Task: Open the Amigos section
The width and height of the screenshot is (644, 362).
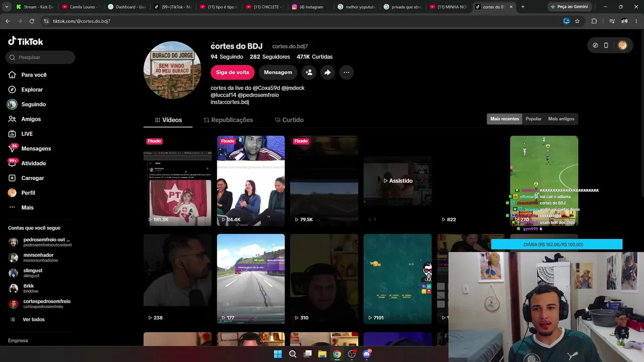Action: tap(25, 119)
